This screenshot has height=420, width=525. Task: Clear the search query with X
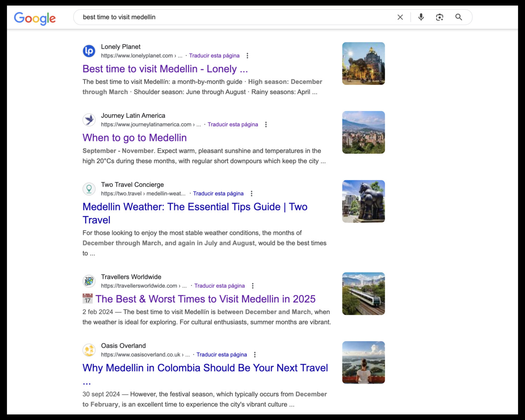[x=400, y=17]
